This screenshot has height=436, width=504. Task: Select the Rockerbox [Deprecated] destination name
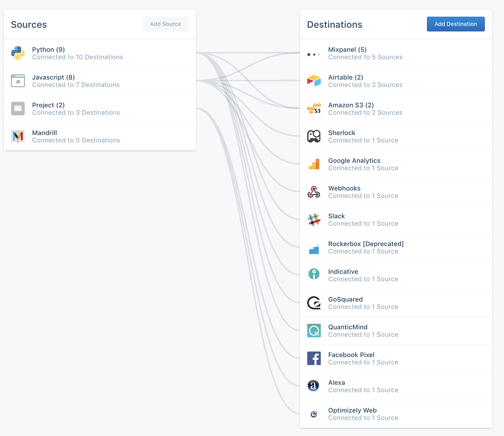click(366, 244)
